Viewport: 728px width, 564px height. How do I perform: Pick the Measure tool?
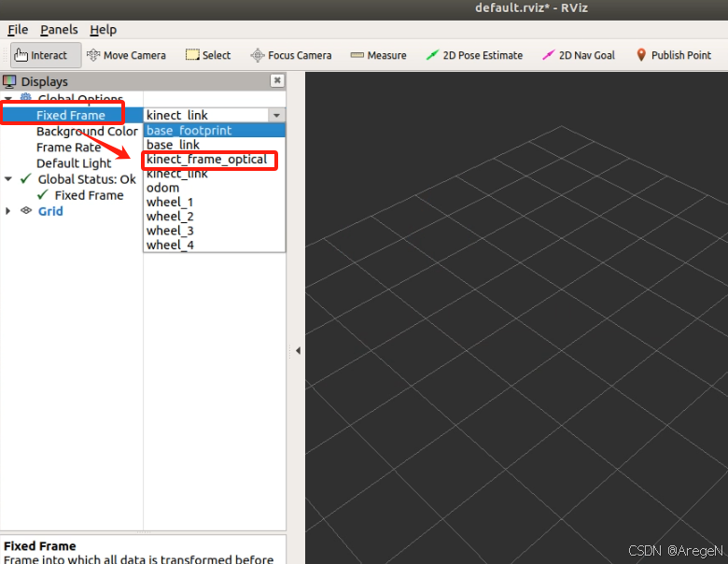(378, 55)
